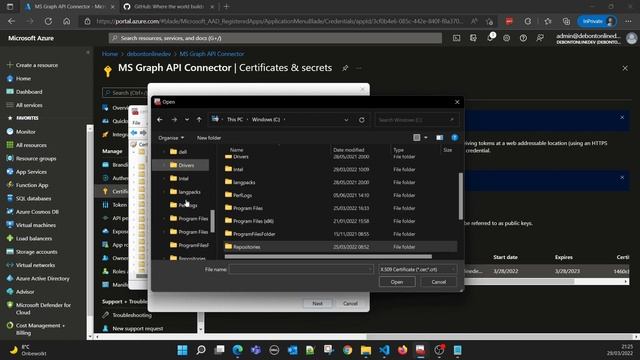This screenshot has height=360, width=640.
Task: Click Cancel in the wizard behind
Action: (350, 304)
